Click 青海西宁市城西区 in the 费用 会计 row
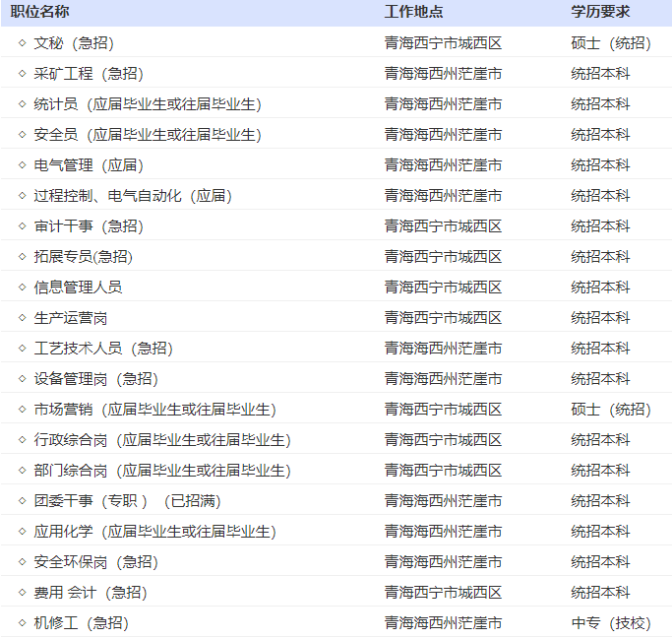This screenshot has width=672, height=639. (x=443, y=593)
